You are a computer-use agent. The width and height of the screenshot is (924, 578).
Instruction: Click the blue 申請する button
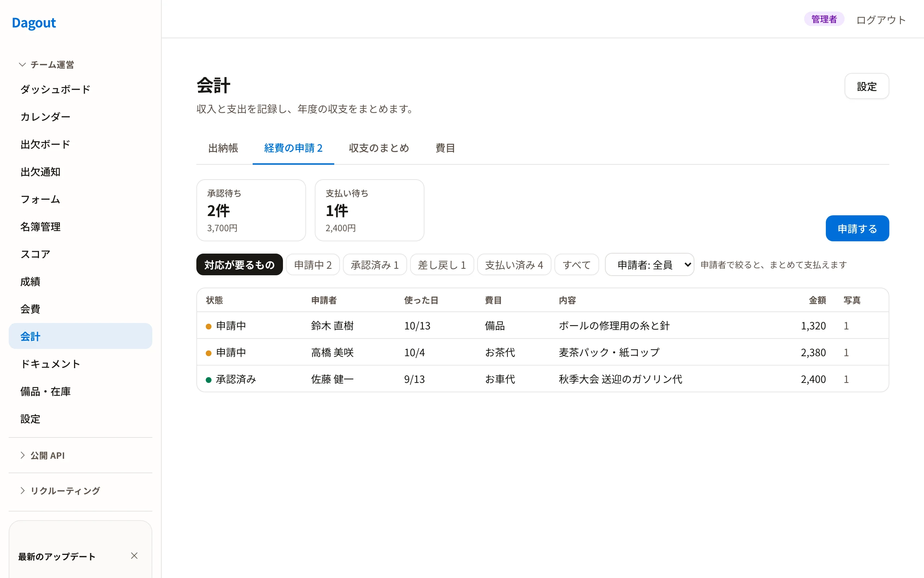[857, 228]
